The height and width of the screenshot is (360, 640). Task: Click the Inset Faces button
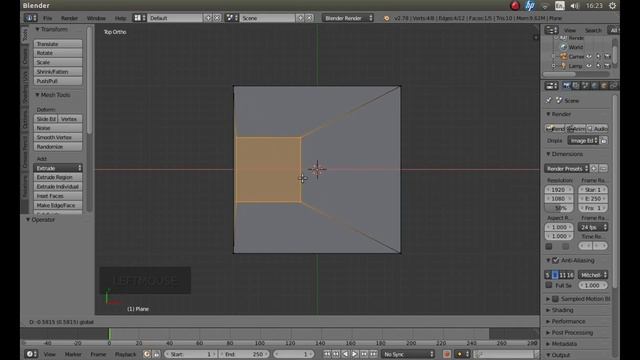coord(58,196)
